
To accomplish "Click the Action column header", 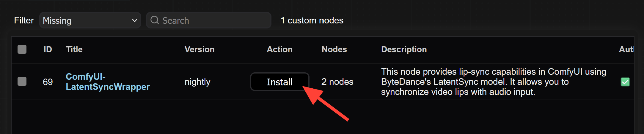I will [x=279, y=49].
